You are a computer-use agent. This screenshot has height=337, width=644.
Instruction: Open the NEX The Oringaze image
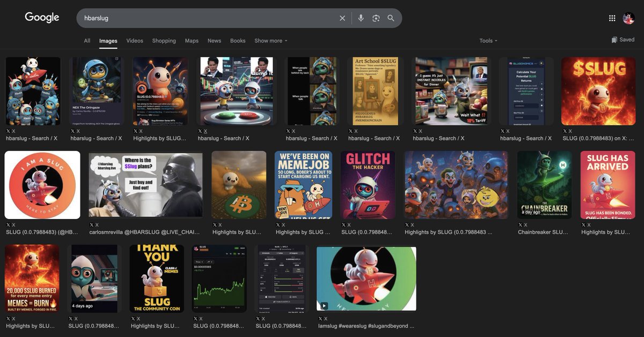(x=97, y=91)
